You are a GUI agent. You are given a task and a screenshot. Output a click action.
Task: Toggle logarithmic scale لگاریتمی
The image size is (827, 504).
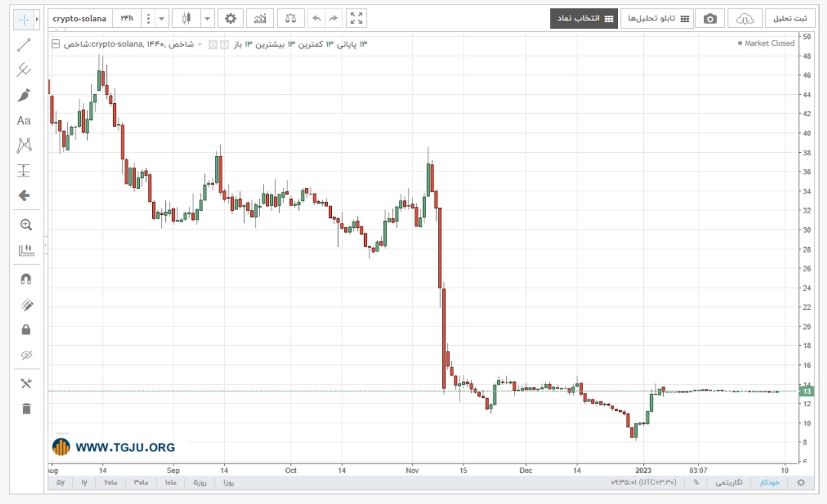[x=729, y=482]
